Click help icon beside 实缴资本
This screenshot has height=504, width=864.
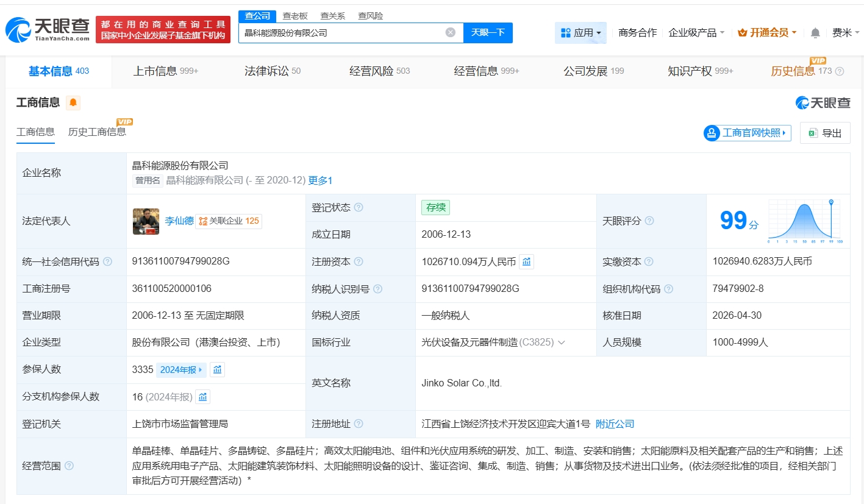pyautogui.click(x=649, y=261)
